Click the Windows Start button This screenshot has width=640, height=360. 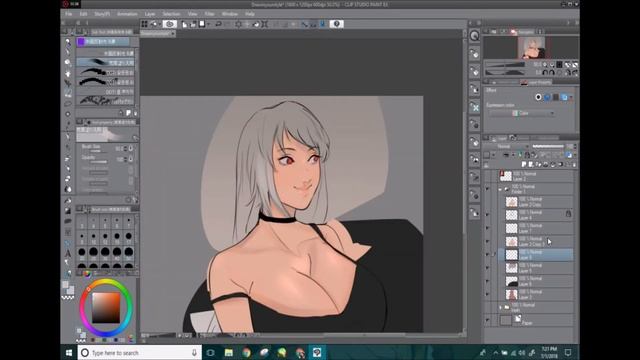click(x=69, y=352)
